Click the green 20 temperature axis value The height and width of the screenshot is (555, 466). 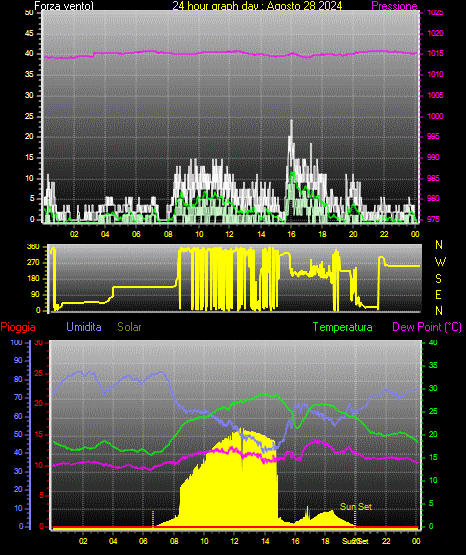pyautogui.click(x=433, y=434)
